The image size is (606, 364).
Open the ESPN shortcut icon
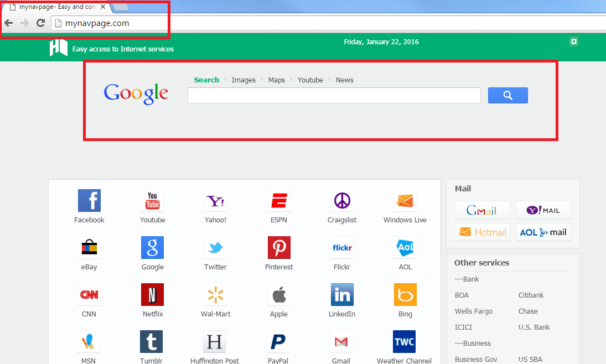click(279, 201)
